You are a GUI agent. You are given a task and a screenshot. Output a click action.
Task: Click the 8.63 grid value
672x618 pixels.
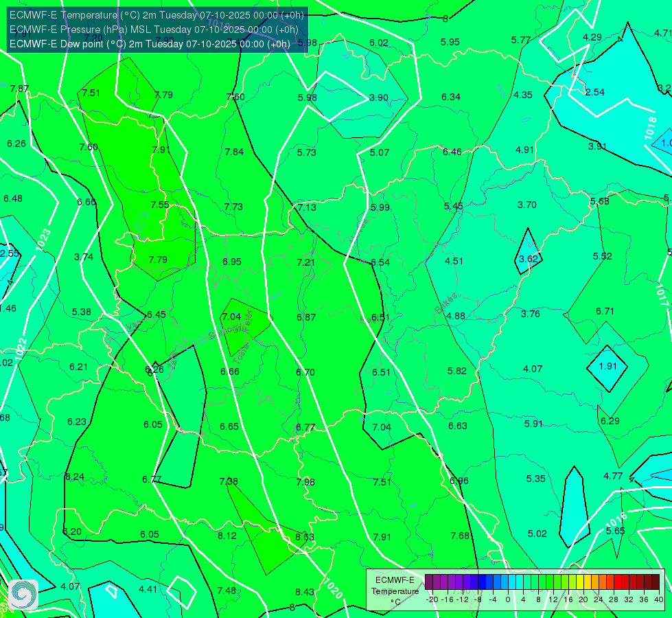click(x=304, y=537)
